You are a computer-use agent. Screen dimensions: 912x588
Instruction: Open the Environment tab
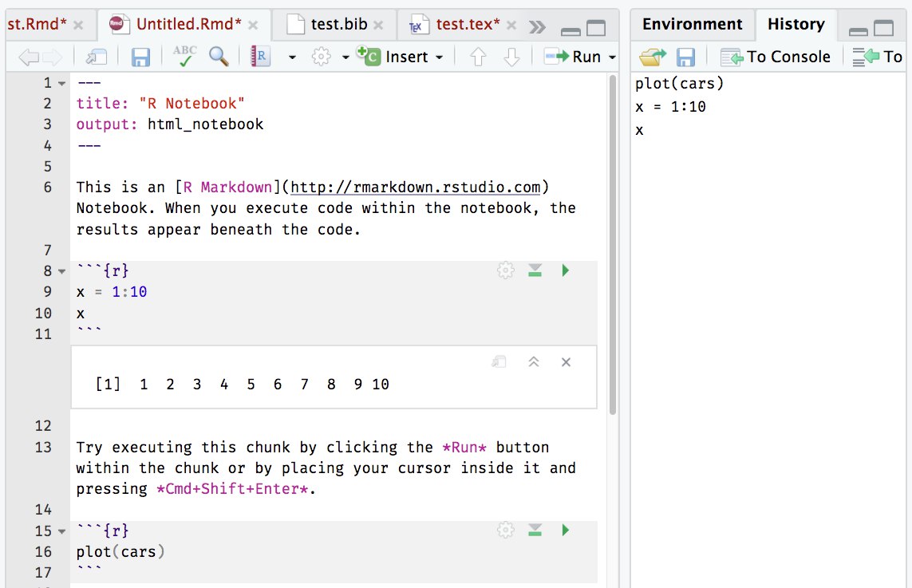point(692,24)
